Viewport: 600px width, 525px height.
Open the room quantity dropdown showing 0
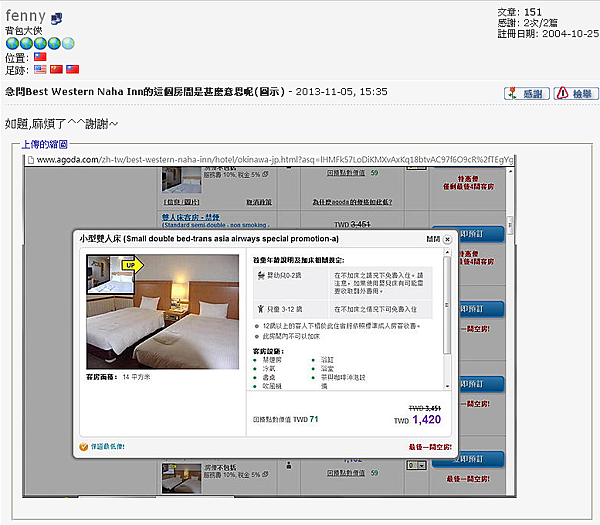pyautogui.click(x=416, y=465)
